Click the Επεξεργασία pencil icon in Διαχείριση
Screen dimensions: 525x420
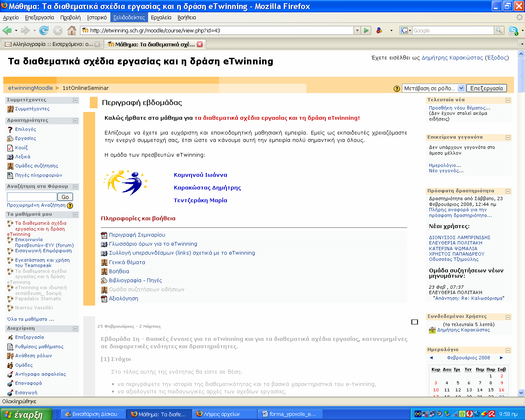click(x=11, y=337)
